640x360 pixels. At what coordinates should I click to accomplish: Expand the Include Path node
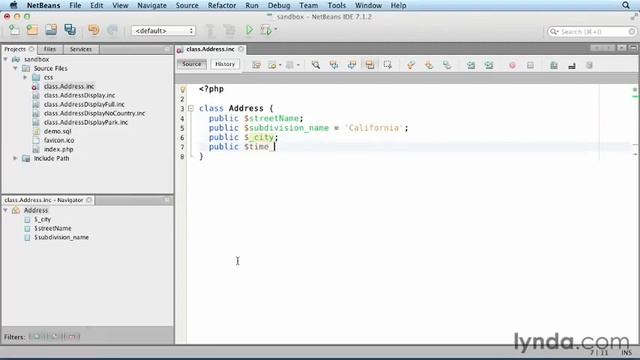tap(16, 158)
